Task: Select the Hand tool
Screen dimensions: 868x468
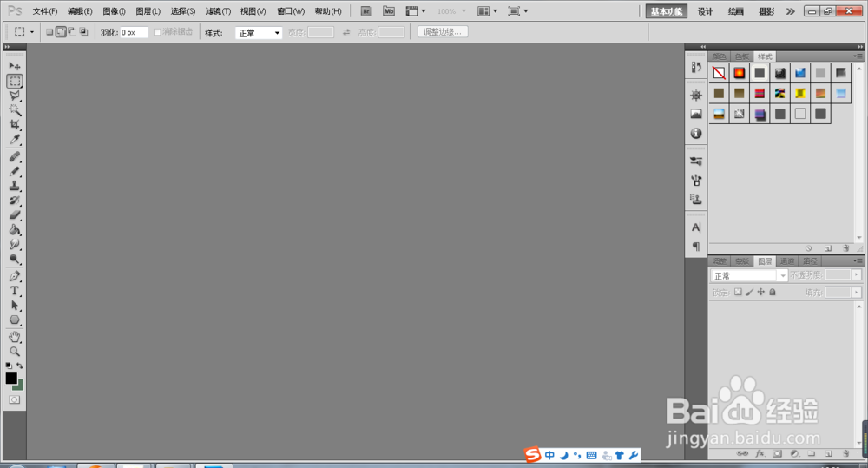Action: click(15, 337)
